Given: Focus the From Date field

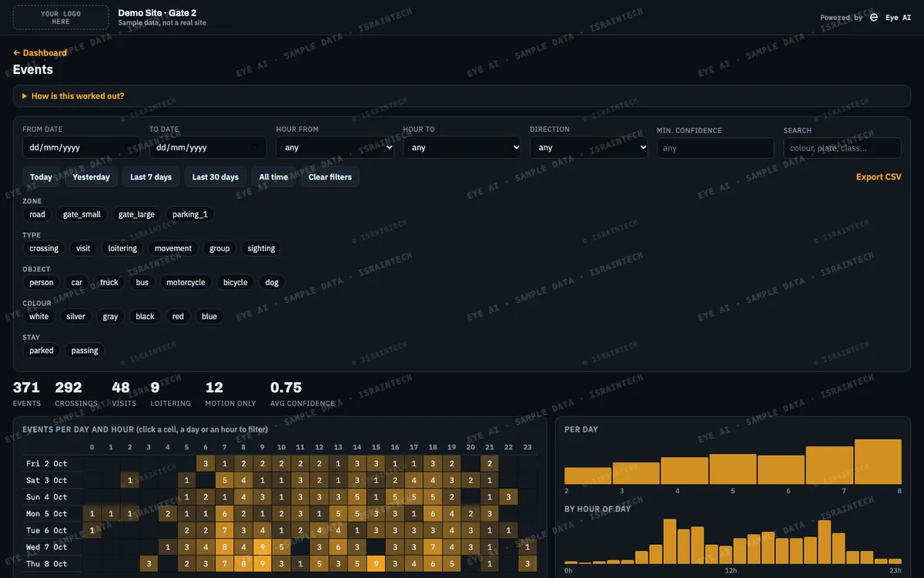Looking at the screenshot, I should (81, 147).
